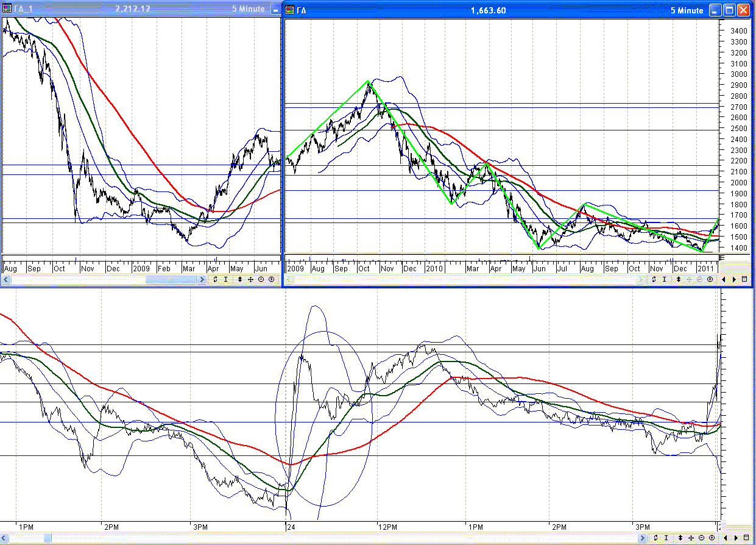Close the ΓΔ chart window

pyautogui.click(x=744, y=10)
